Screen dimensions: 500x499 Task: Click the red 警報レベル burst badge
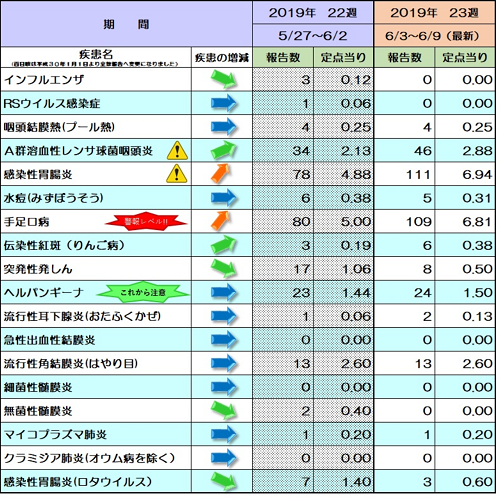146,221
